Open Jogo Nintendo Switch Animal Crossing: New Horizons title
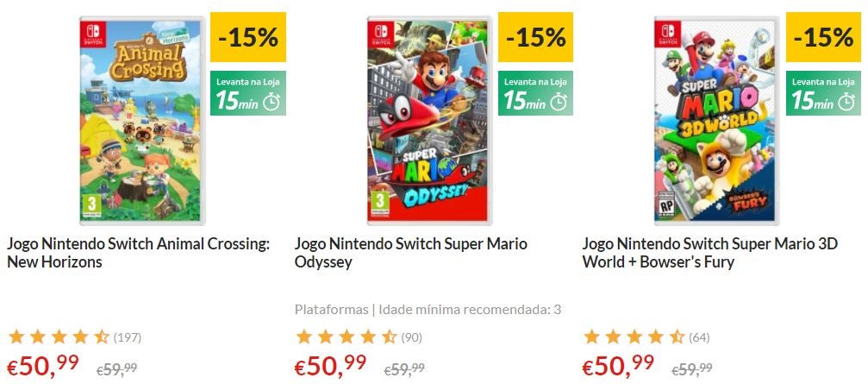Screen dimensions: 868x384 139,253
